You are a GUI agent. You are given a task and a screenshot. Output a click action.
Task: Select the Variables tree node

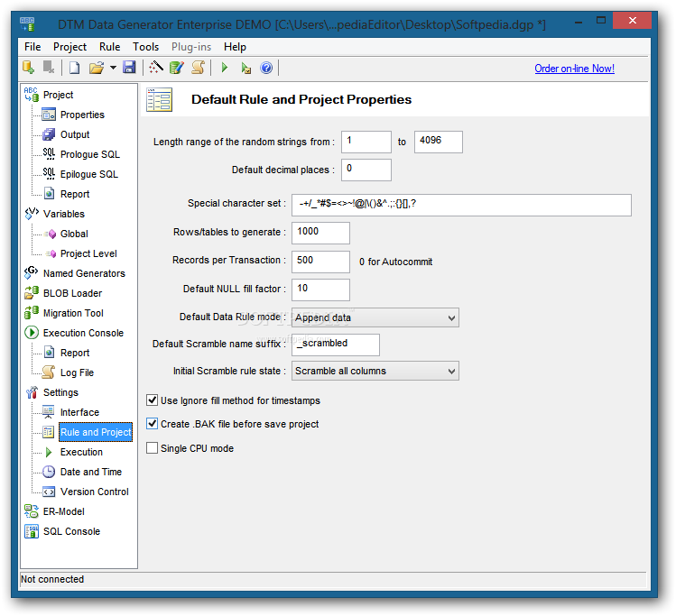[64, 214]
